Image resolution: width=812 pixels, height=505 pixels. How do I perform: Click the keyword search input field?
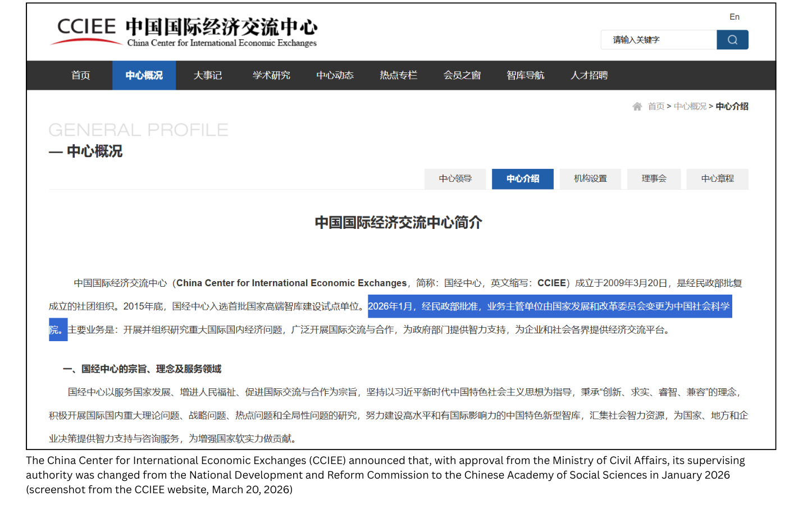(659, 40)
